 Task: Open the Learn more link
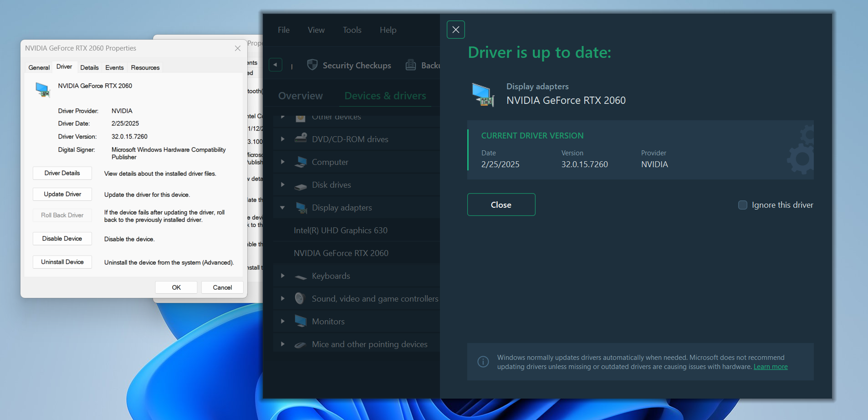click(771, 367)
